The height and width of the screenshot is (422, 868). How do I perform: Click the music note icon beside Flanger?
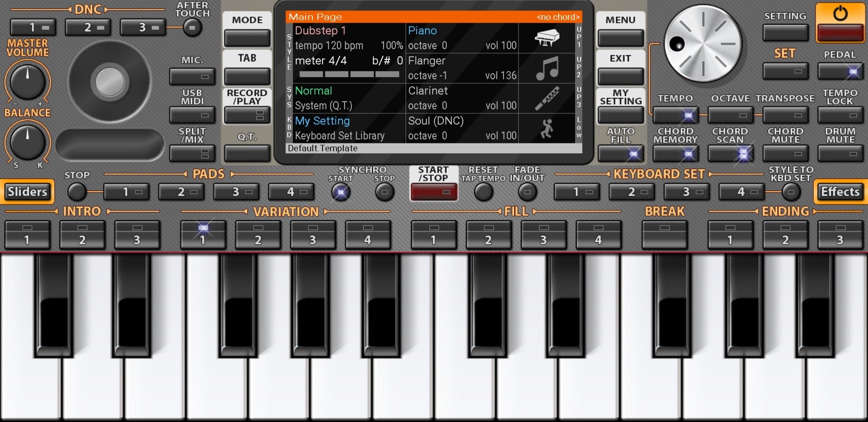(x=547, y=68)
